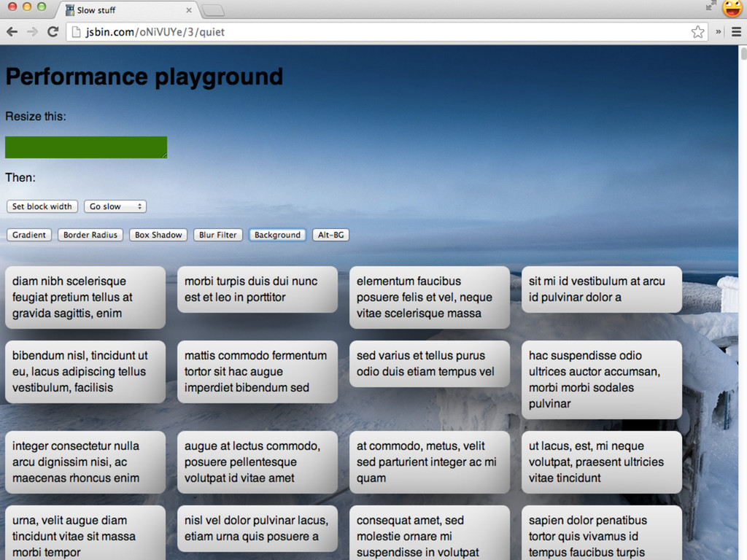
Task: Click the Alt-BG button
Action: [x=330, y=235]
